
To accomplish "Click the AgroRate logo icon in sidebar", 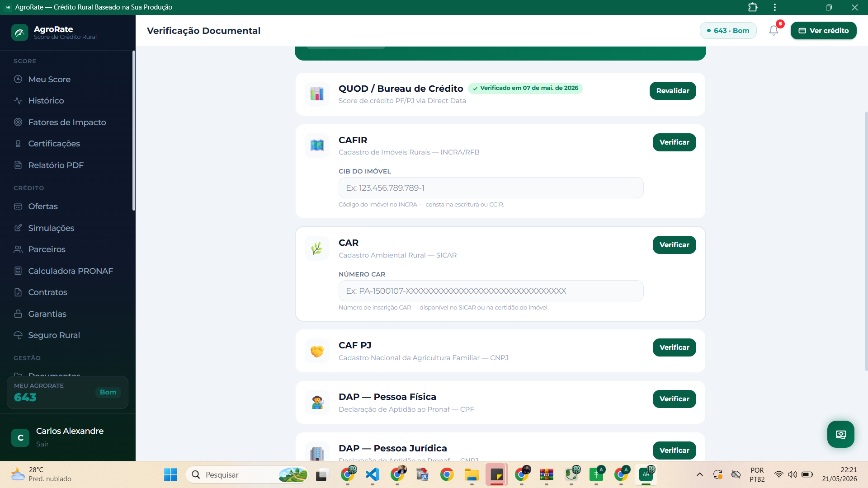I will (x=20, y=33).
